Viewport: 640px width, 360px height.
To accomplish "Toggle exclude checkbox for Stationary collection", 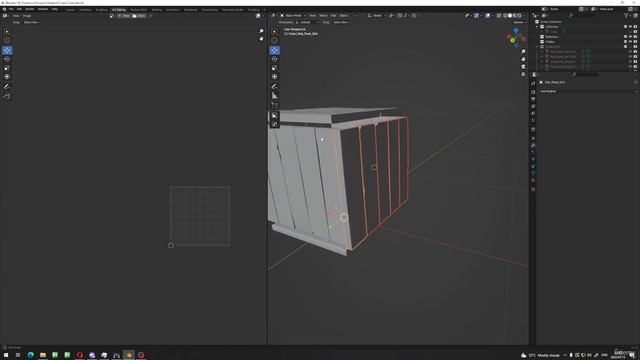I will pos(625,37).
